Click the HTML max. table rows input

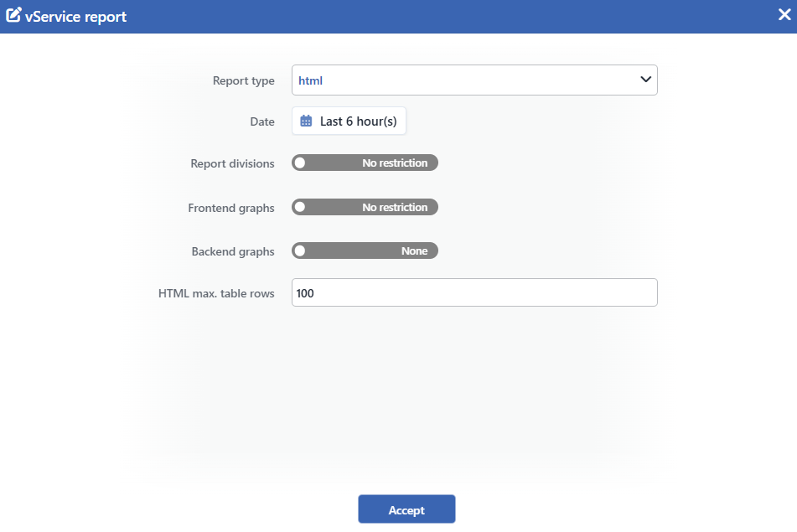(474, 292)
